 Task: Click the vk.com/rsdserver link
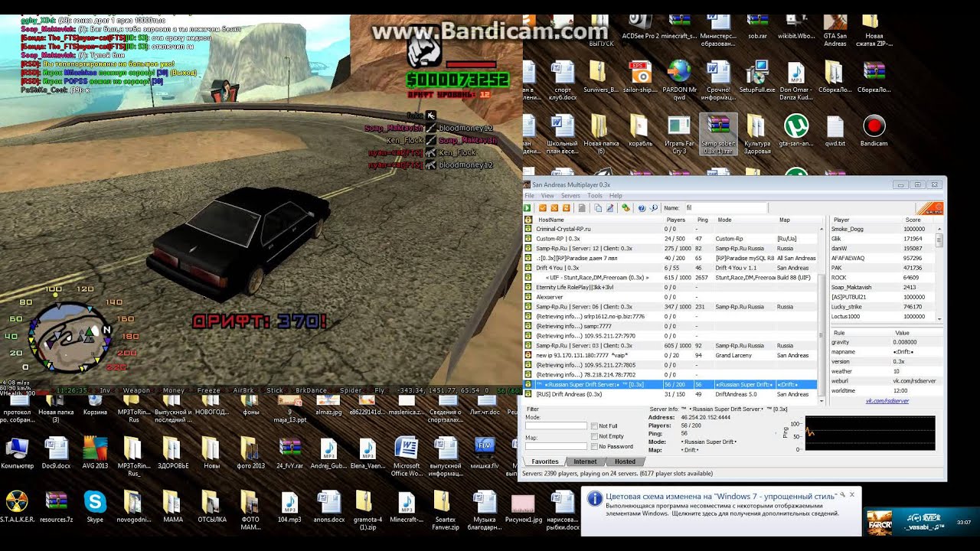pos(887,400)
